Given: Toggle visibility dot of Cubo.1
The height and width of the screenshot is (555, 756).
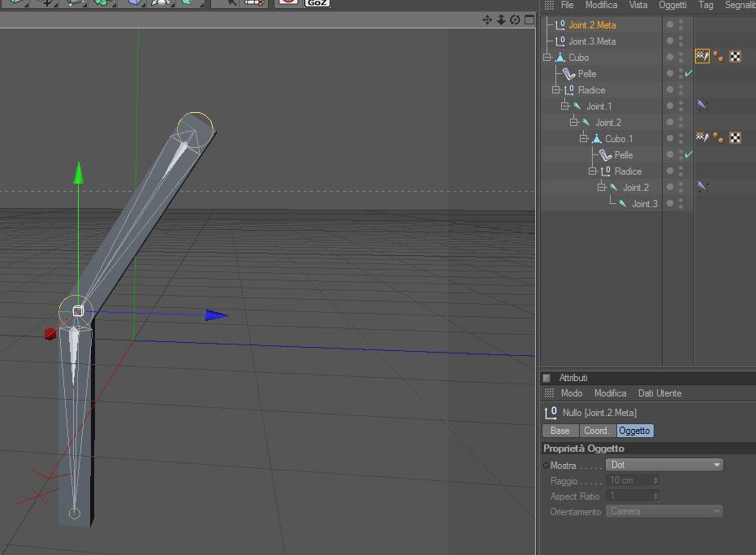Looking at the screenshot, I should point(670,138).
